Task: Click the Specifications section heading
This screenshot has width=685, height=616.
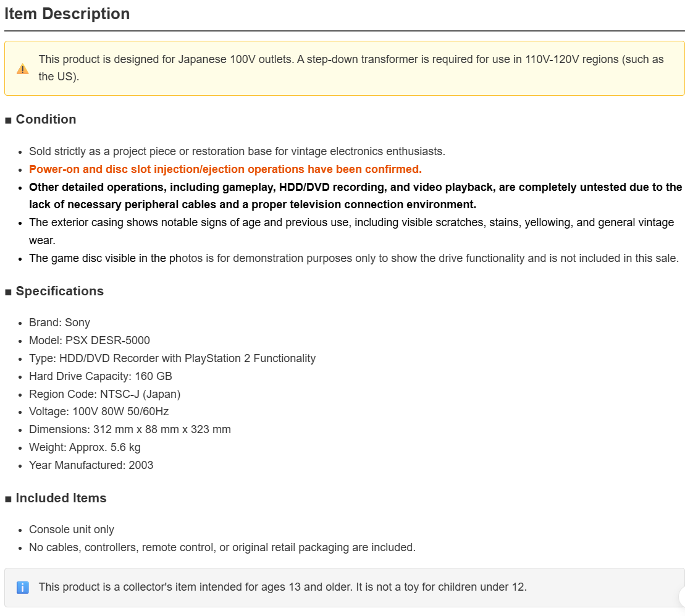Action: click(x=60, y=291)
